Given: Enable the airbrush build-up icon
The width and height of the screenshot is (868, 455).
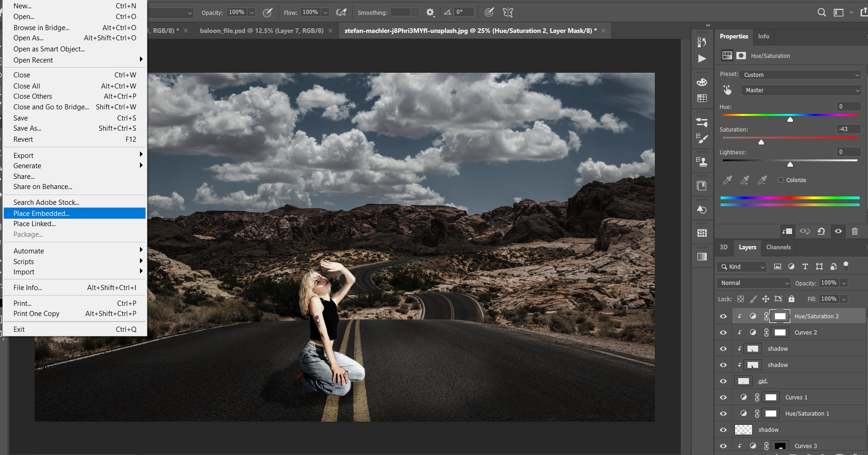Looking at the screenshot, I should pos(341,13).
